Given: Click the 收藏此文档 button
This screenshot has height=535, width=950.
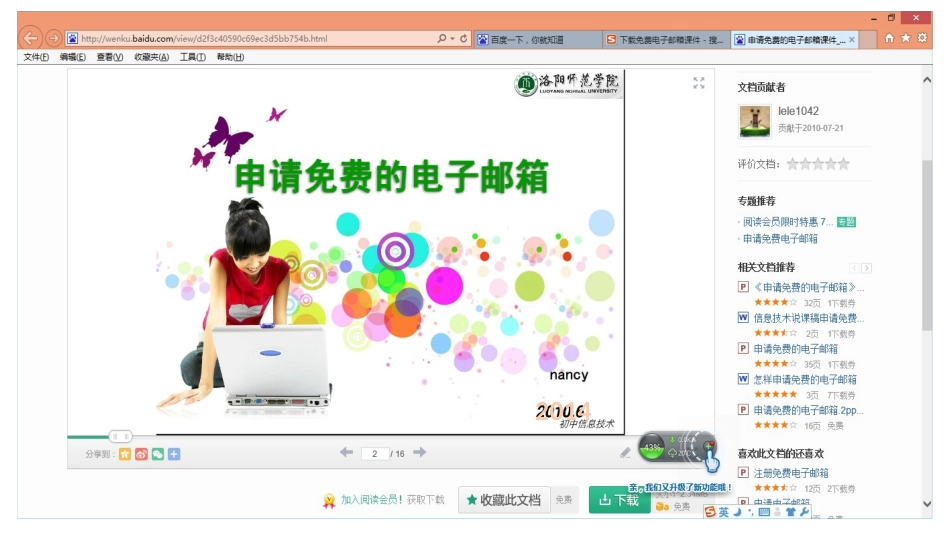Looking at the screenshot, I should tap(504, 500).
